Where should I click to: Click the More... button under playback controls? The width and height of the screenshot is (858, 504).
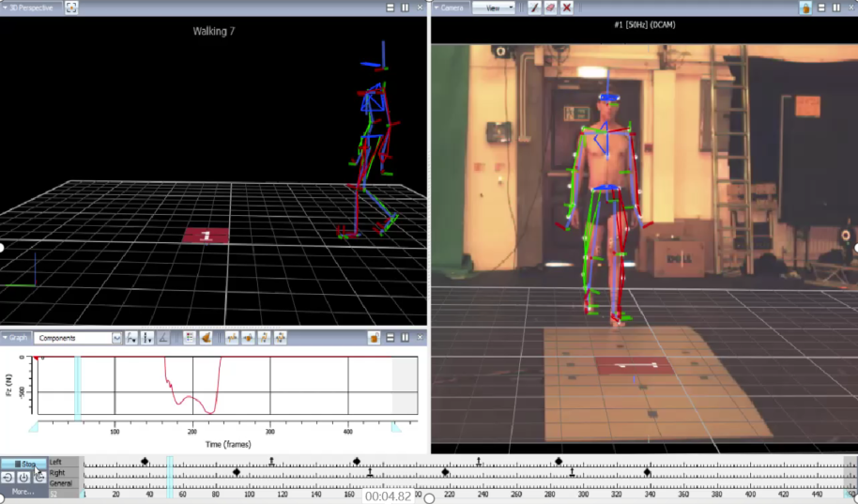pos(23,491)
